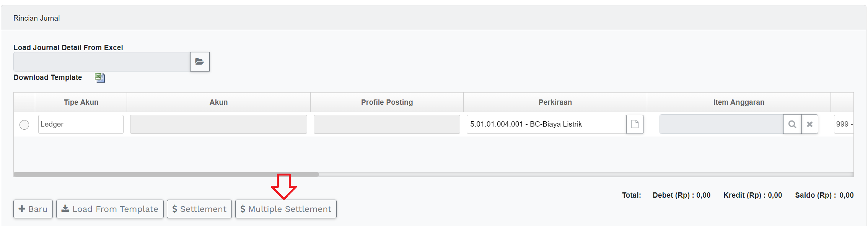Click the Excel Download Template icon
The width and height of the screenshot is (868, 226).
(x=100, y=78)
